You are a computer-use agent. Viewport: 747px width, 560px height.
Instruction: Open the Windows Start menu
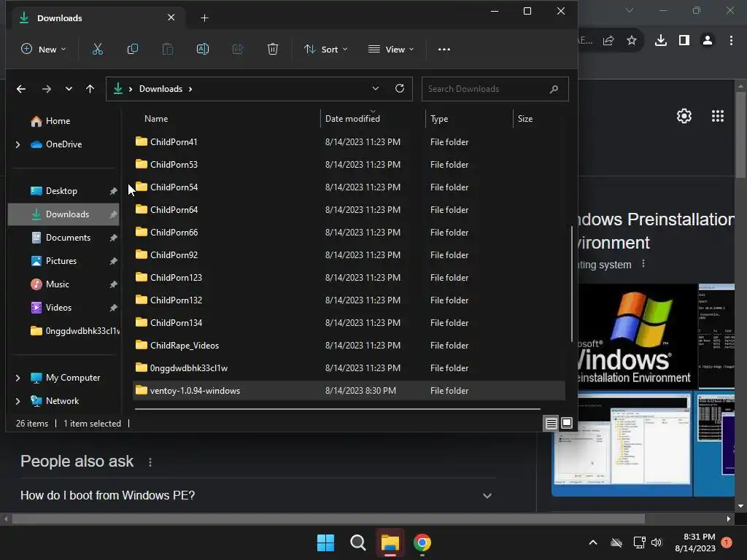point(326,542)
